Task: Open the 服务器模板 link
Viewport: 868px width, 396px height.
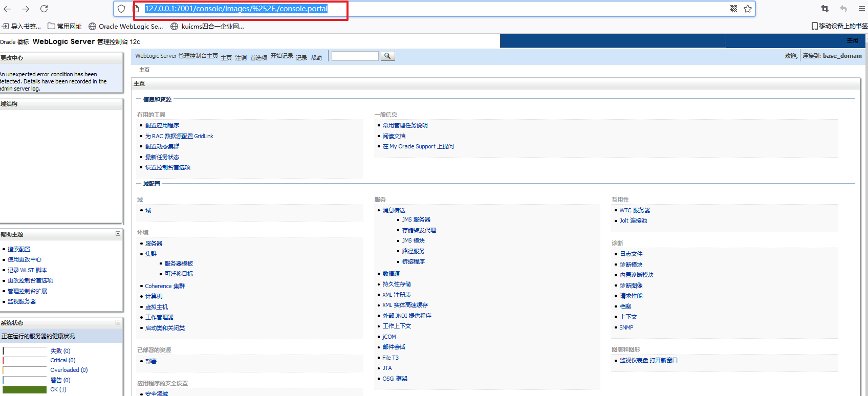Action: 179,263
